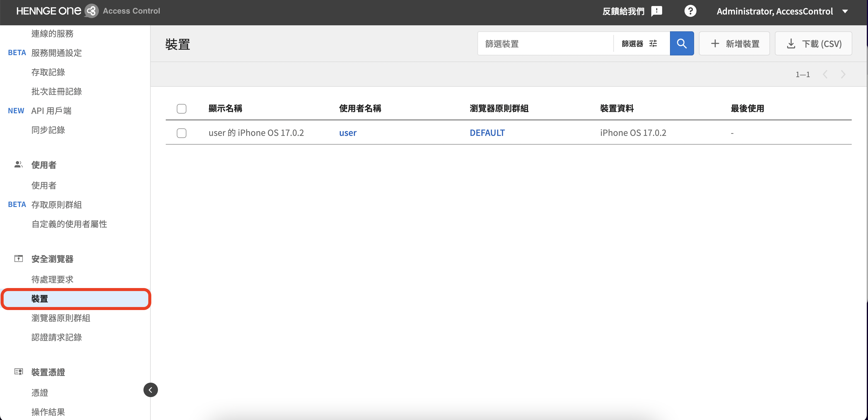The image size is (868, 420).
Task: Toggle the select-all checkbox in table header
Action: (182, 109)
